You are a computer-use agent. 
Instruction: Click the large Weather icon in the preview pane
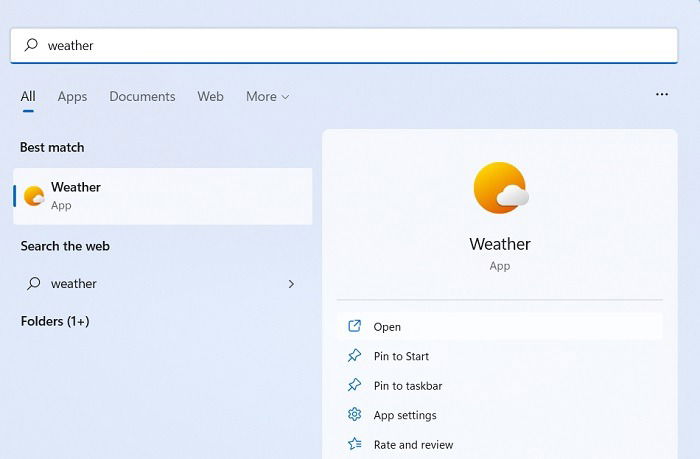coord(500,188)
